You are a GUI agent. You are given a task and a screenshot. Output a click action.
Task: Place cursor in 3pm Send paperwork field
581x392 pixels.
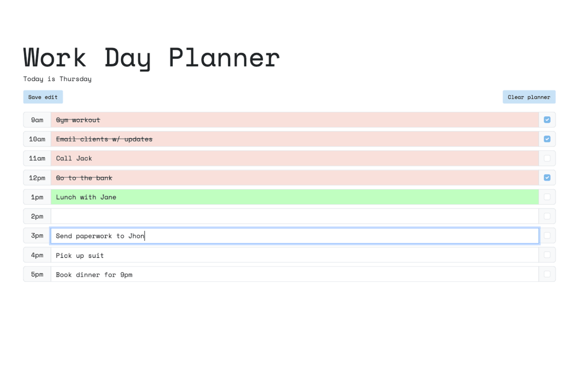(x=294, y=236)
